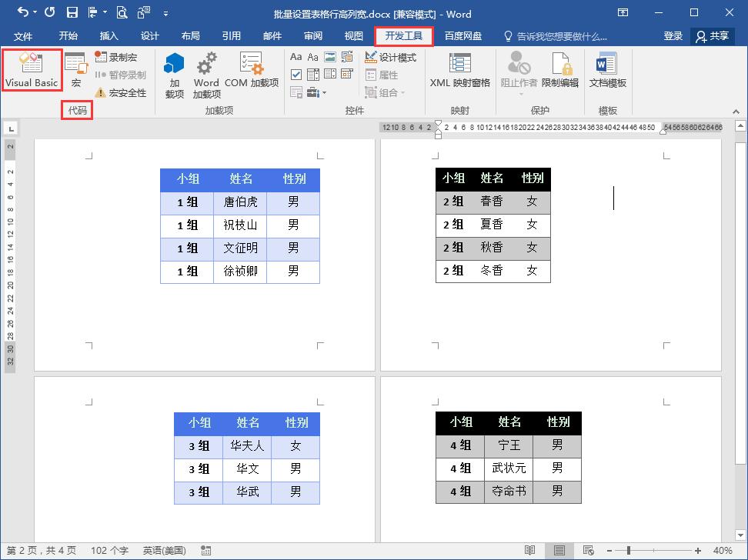
Task: Click the zoom-in plus on the zoom slider
Action: 699,549
